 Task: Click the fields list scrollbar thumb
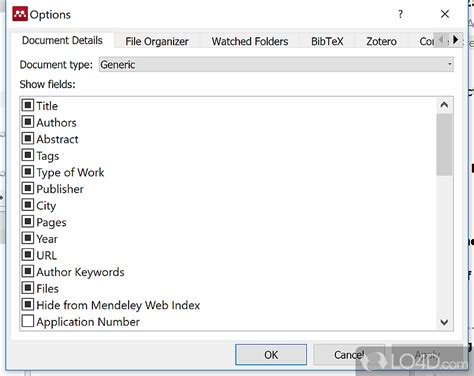point(444,144)
